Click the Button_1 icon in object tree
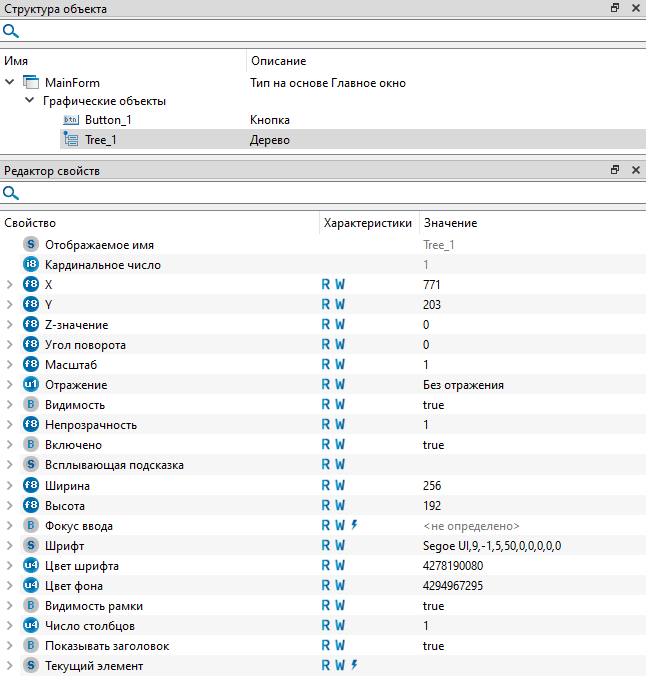Viewport: 646px width, 676px height. [x=71, y=120]
